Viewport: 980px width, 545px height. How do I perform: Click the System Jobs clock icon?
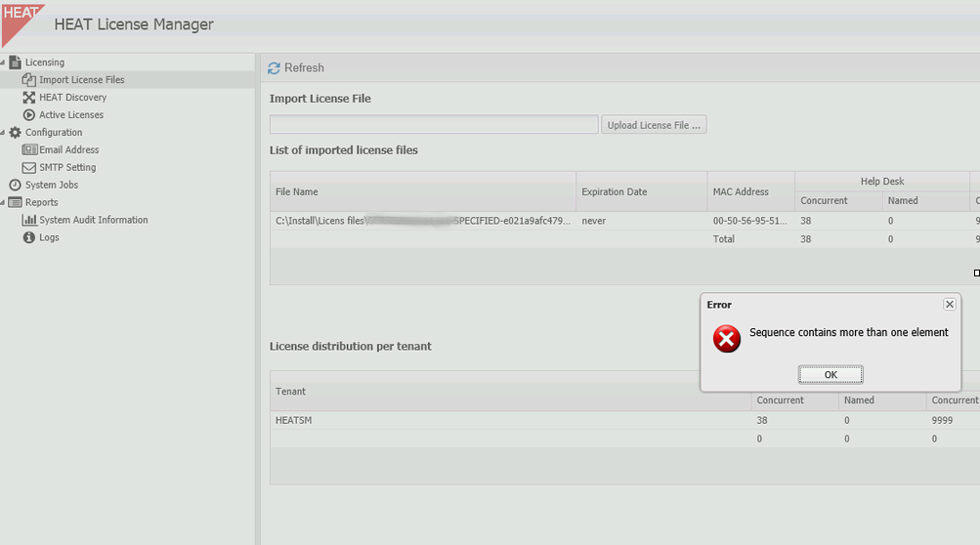coord(16,186)
